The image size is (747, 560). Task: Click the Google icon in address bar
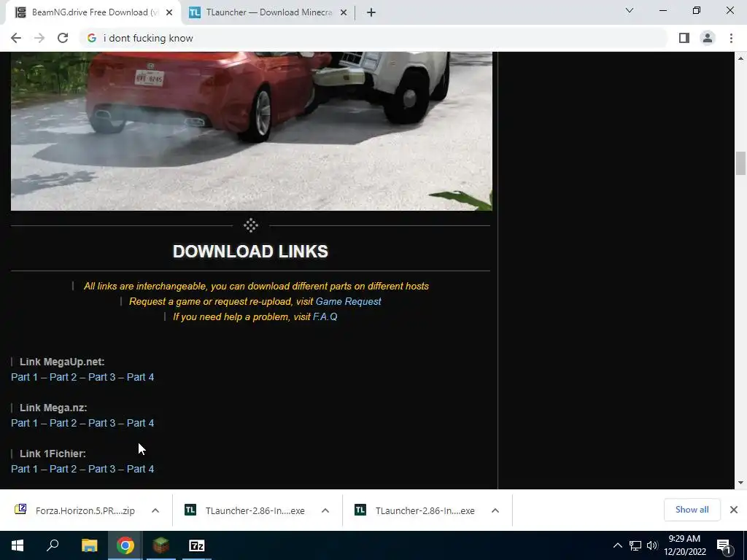click(91, 38)
